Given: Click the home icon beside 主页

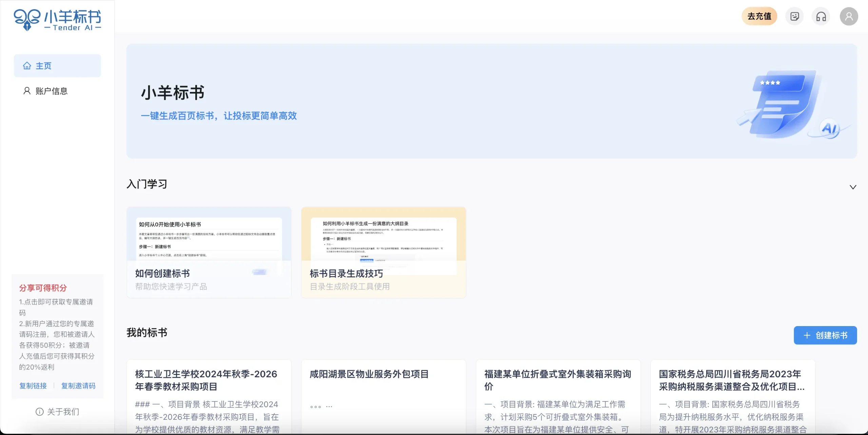Looking at the screenshot, I should tap(27, 66).
